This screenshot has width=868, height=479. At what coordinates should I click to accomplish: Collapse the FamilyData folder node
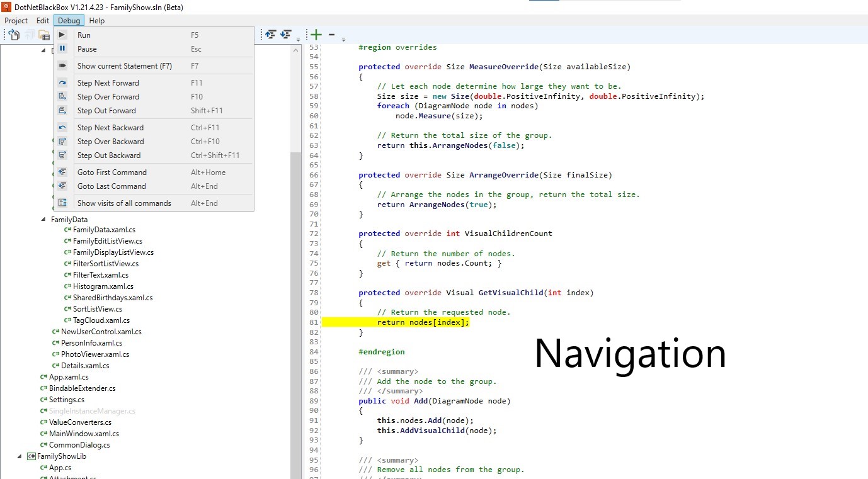point(43,220)
